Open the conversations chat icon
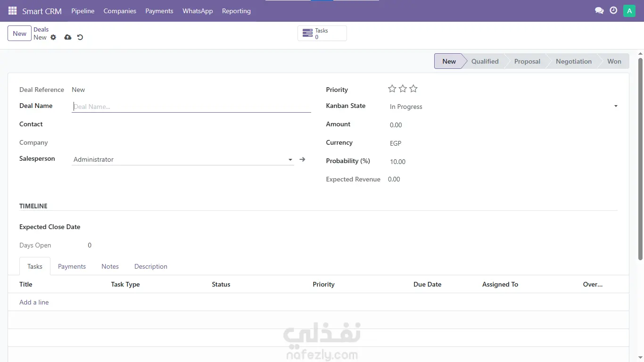The width and height of the screenshot is (644, 362). [x=599, y=10]
